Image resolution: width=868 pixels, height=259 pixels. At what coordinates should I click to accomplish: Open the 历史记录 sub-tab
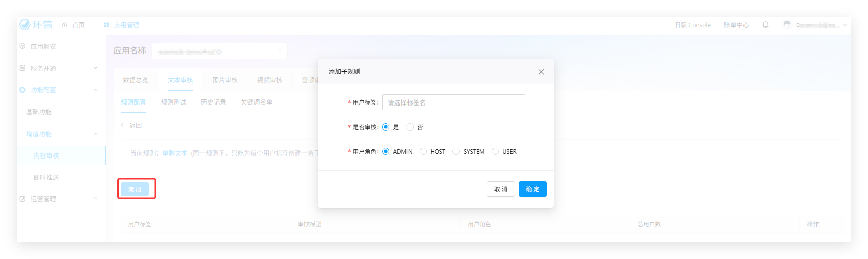[x=213, y=102]
